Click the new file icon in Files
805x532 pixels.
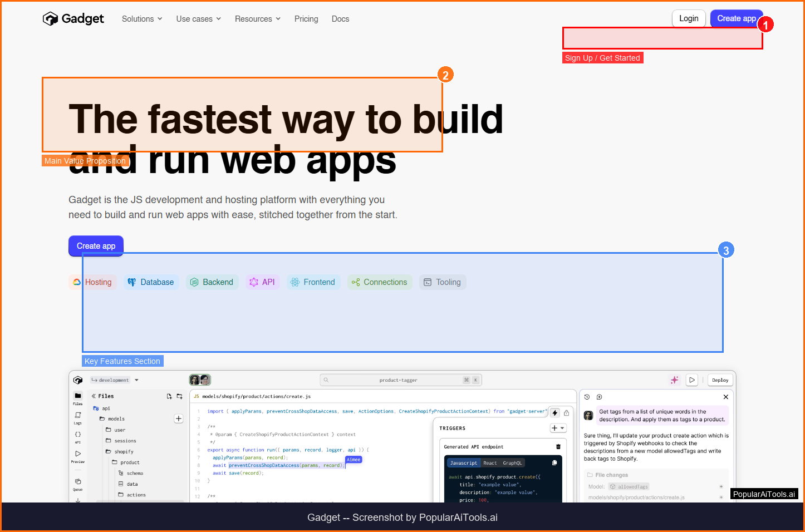tap(169, 396)
